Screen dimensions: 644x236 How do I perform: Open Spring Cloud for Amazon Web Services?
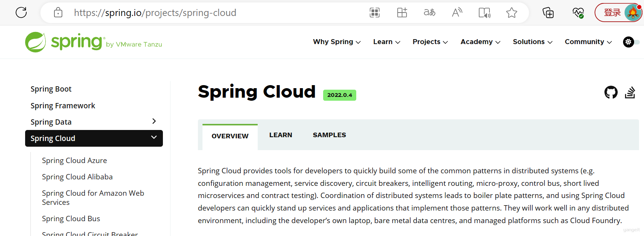[x=93, y=198]
